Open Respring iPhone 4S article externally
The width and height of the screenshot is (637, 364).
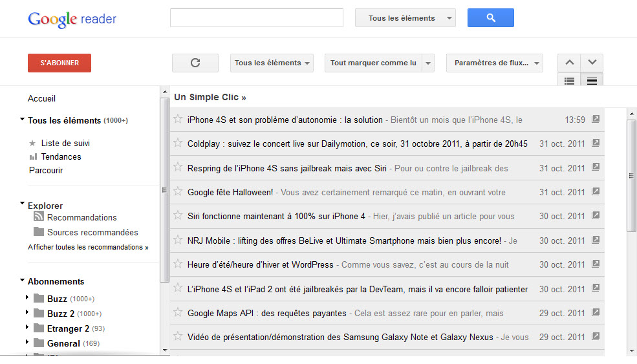point(596,167)
